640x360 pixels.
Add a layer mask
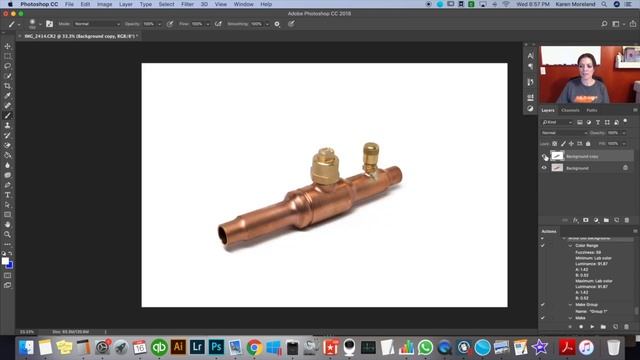point(586,220)
